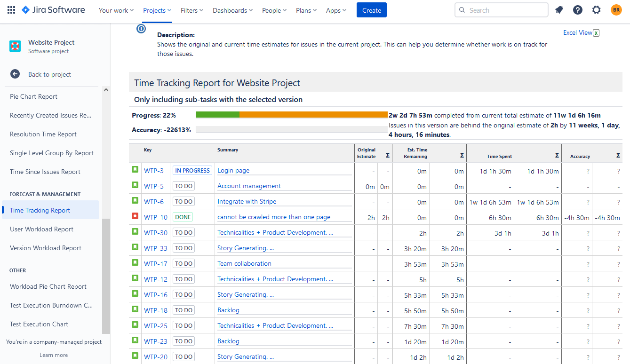The height and width of the screenshot is (364, 630).
Task: Click the search magnifier icon
Action: (x=463, y=10)
